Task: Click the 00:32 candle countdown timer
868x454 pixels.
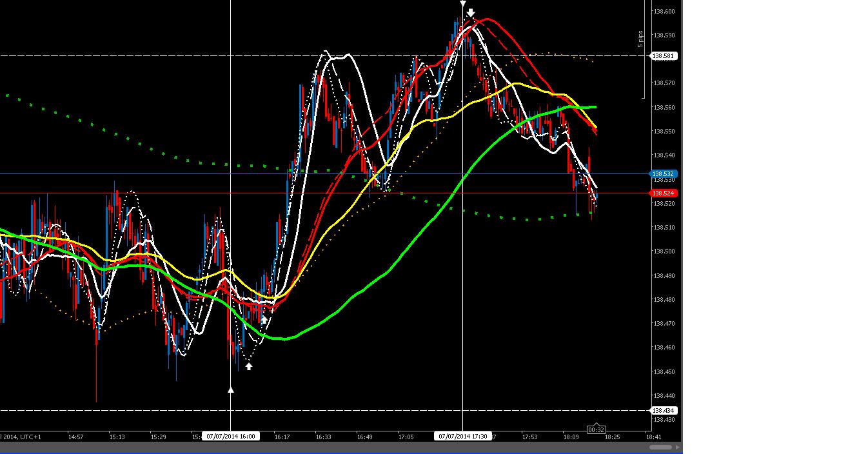Action: pos(596,430)
